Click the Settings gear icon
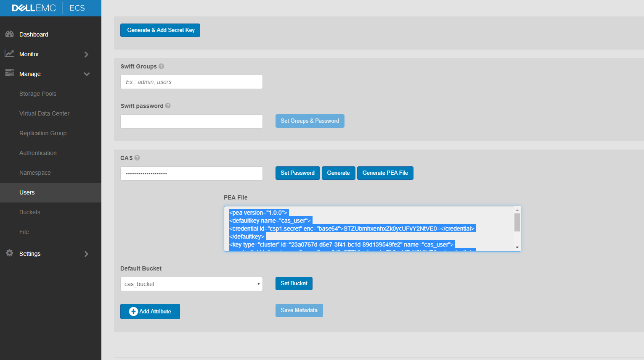644x360 pixels. 9,253
